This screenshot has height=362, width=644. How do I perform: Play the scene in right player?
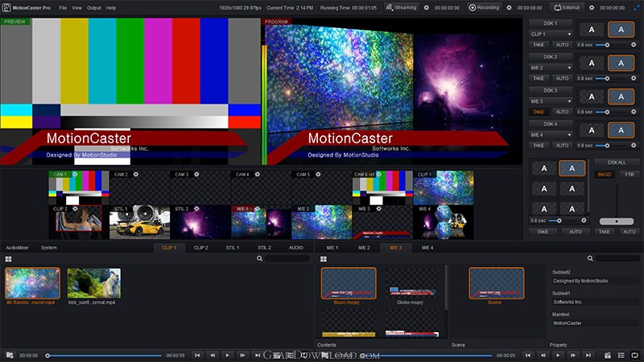pos(558,356)
